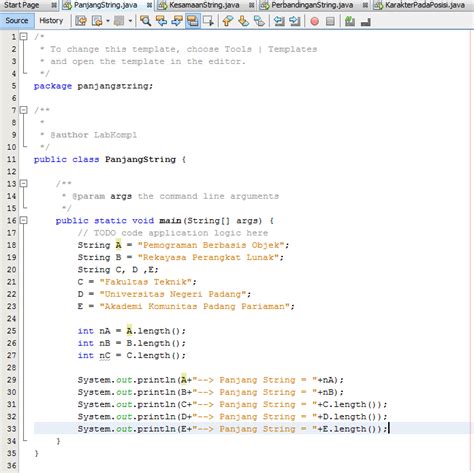The height and width of the screenshot is (473, 474).
Task: Click the Find Selection magnifier icon
Action: [x=145, y=21]
